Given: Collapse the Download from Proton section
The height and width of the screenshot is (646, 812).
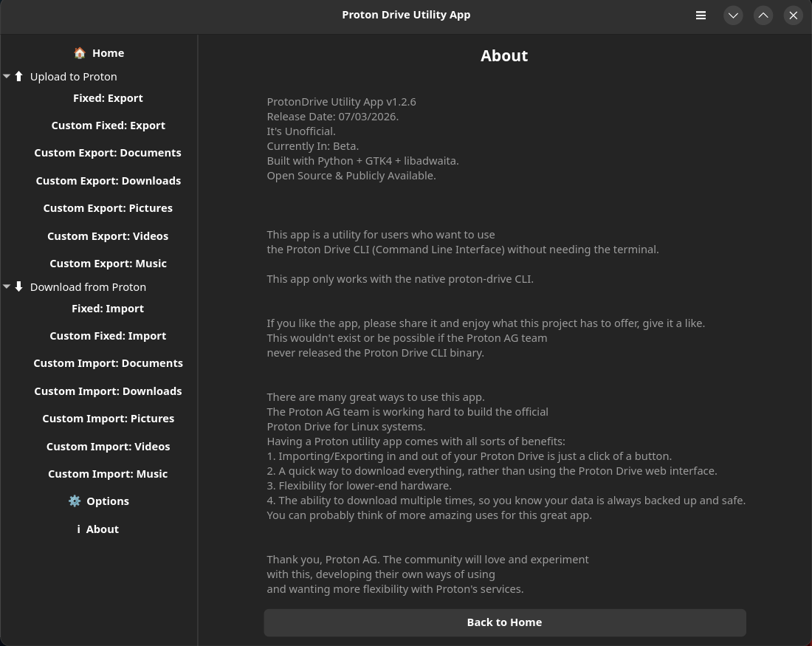Looking at the screenshot, I should click(7, 287).
